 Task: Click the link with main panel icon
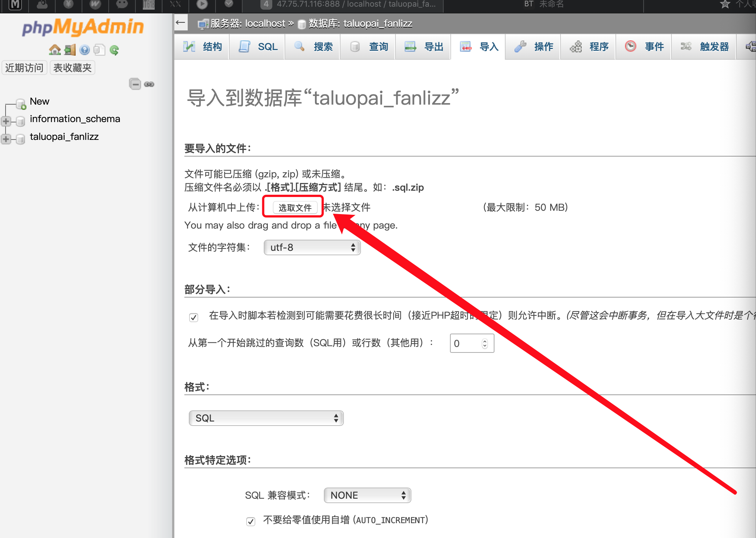(149, 84)
